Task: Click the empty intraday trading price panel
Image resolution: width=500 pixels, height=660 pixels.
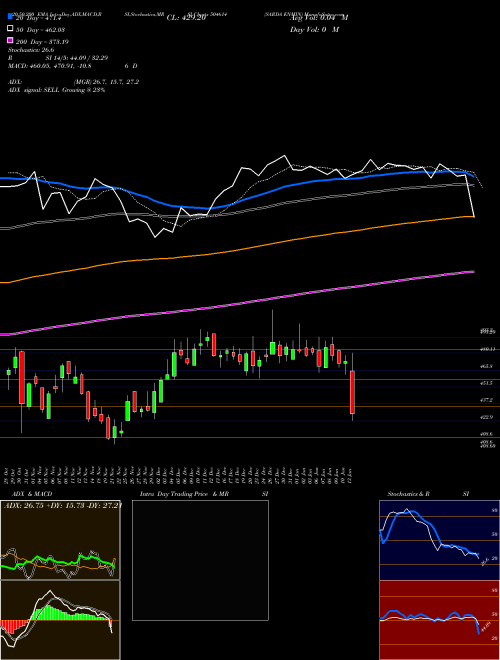Action: pyautogui.click(x=200, y=560)
